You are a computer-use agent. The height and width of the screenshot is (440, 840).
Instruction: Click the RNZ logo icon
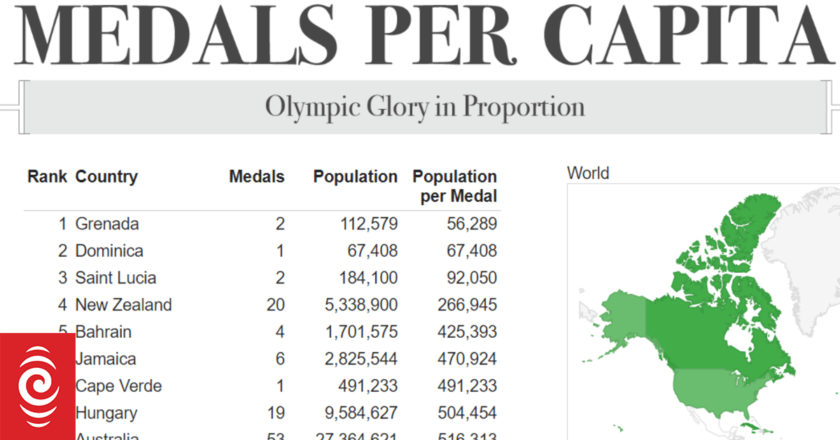(33, 384)
